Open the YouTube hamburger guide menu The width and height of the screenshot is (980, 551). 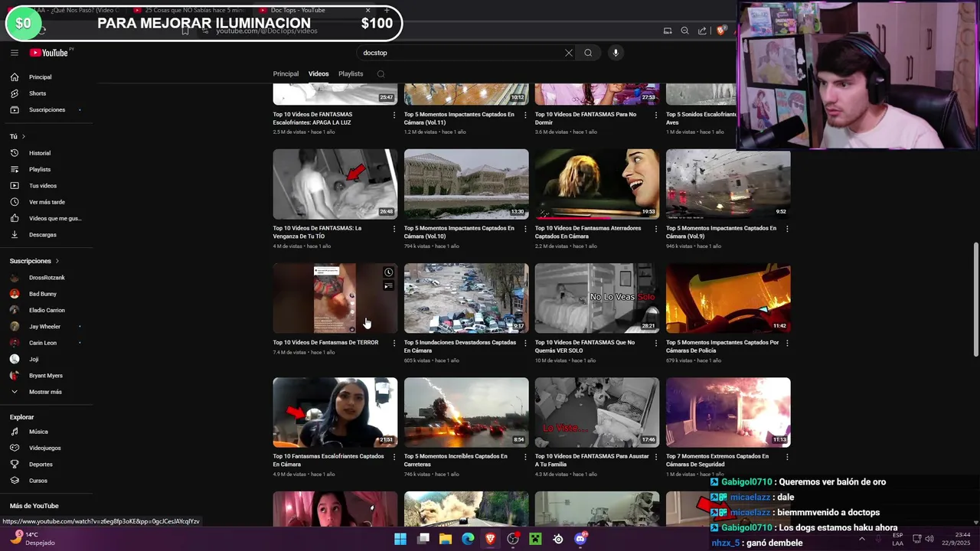coord(14,53)
